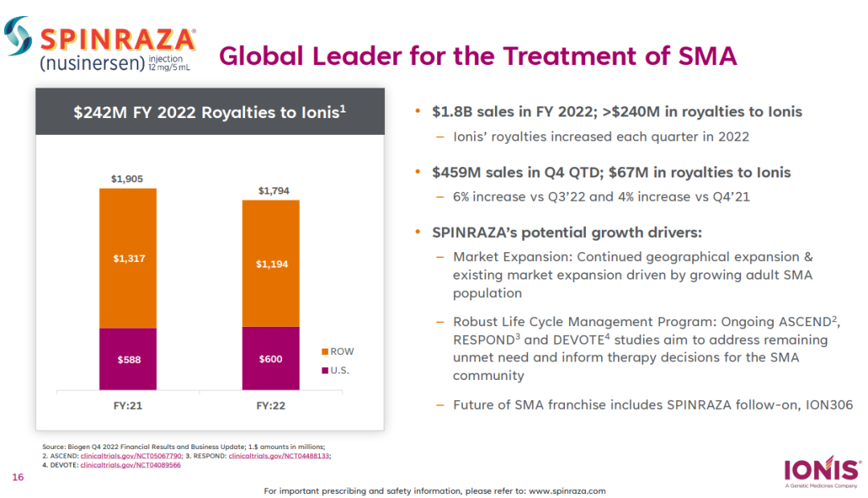
Task: Click the "SPINRAZA's potential growth drivers" bullet heading
Action: pos(567,232)
